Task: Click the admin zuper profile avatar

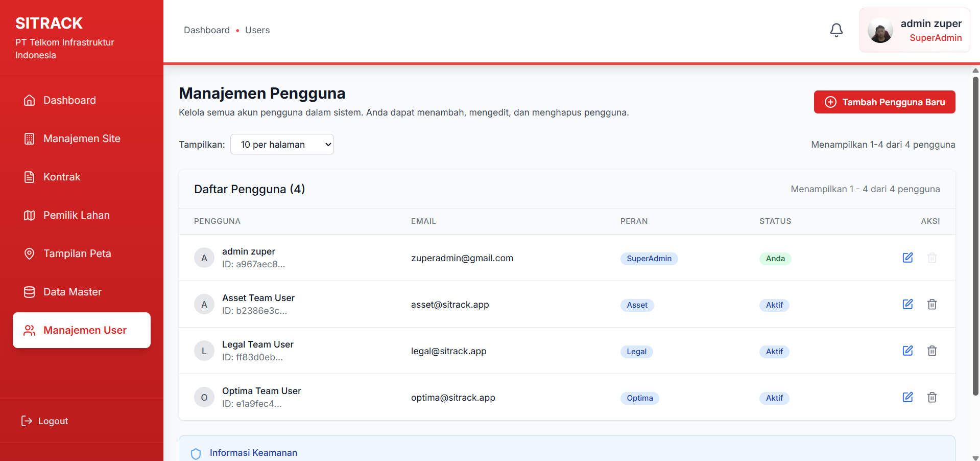Action: click(x=880, y=30)
